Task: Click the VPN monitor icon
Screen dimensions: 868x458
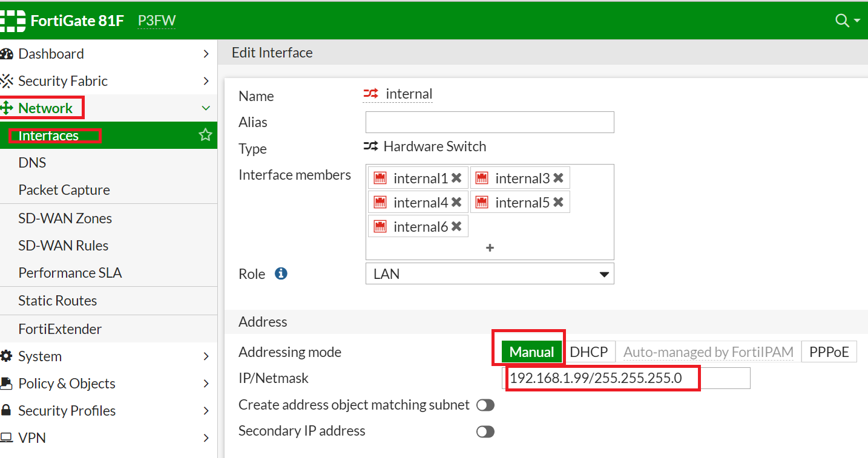Action: [6, 438]
